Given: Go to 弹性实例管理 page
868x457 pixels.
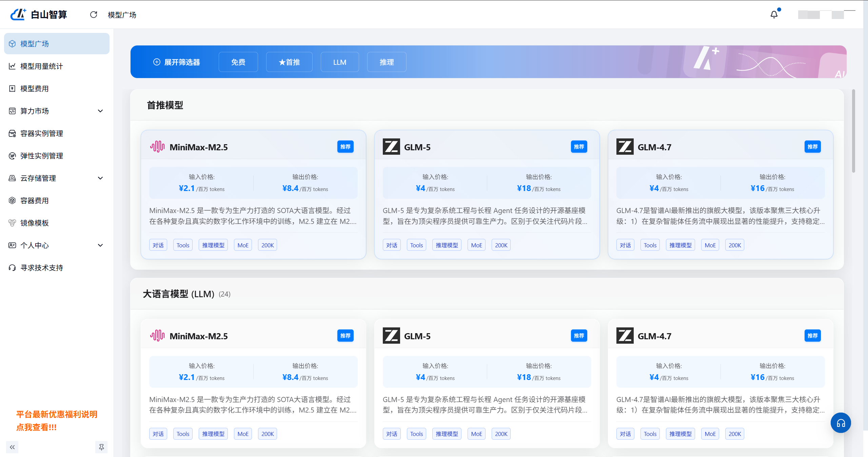Looking at the screenshot, I should 57,156.
